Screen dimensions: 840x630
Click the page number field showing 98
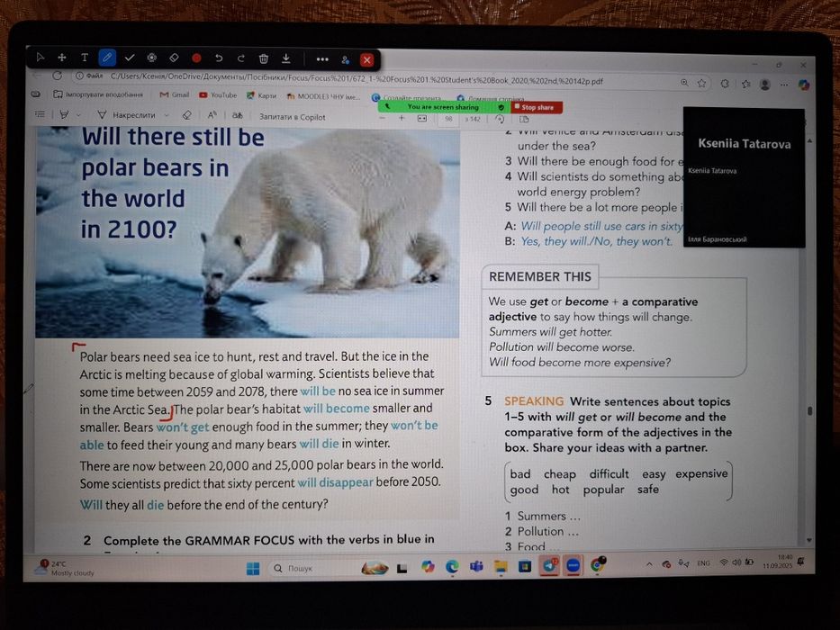tap(448, 119)
